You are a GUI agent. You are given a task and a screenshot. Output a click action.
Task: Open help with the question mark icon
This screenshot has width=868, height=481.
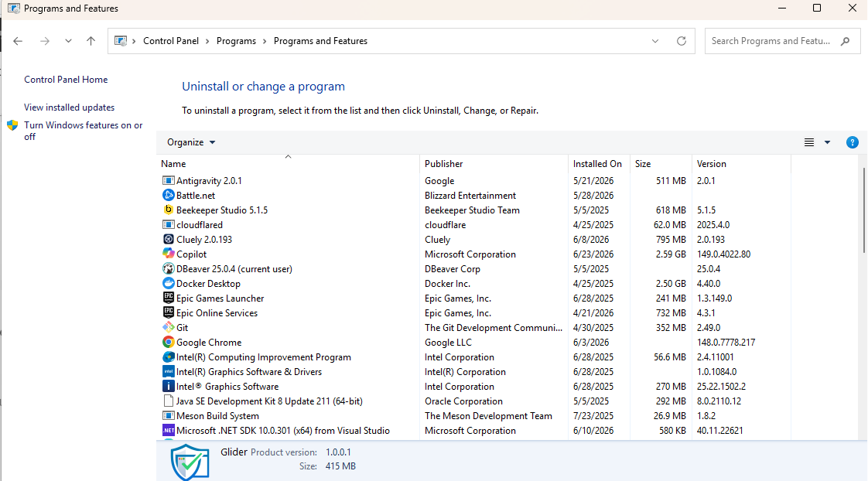click(853, 142)
